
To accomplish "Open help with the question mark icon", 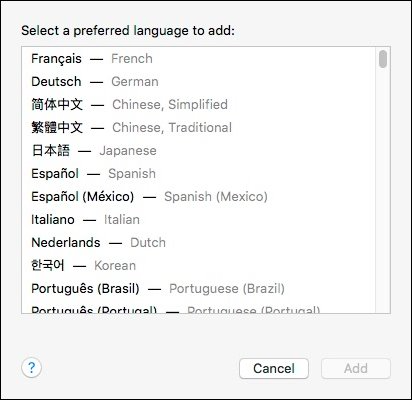I will click(x=31, y=368).
